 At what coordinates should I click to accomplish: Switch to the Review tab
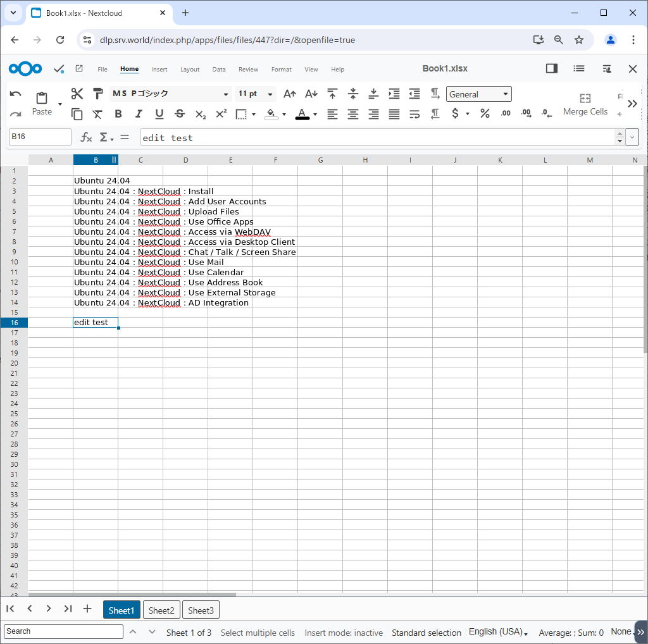[248, 70]
